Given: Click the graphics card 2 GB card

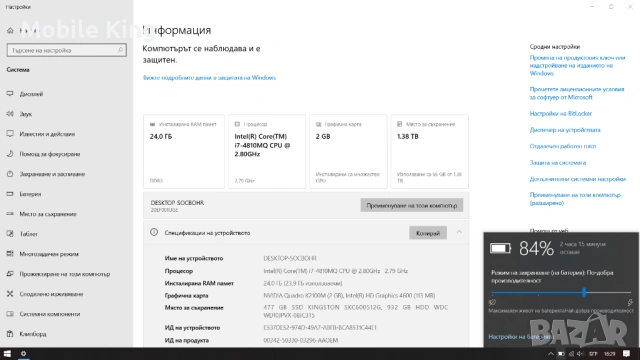Looking at the screenshot, I should point(348,151).
